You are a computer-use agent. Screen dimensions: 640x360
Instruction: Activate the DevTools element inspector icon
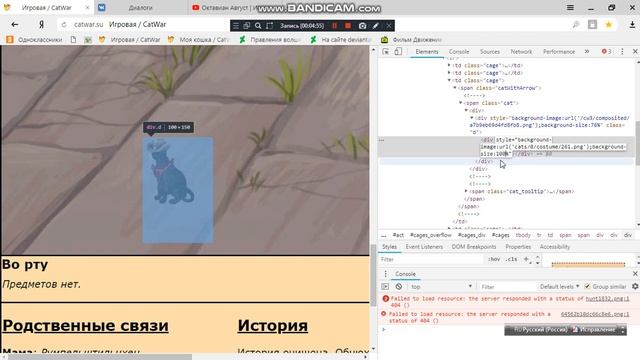point(386,51)
